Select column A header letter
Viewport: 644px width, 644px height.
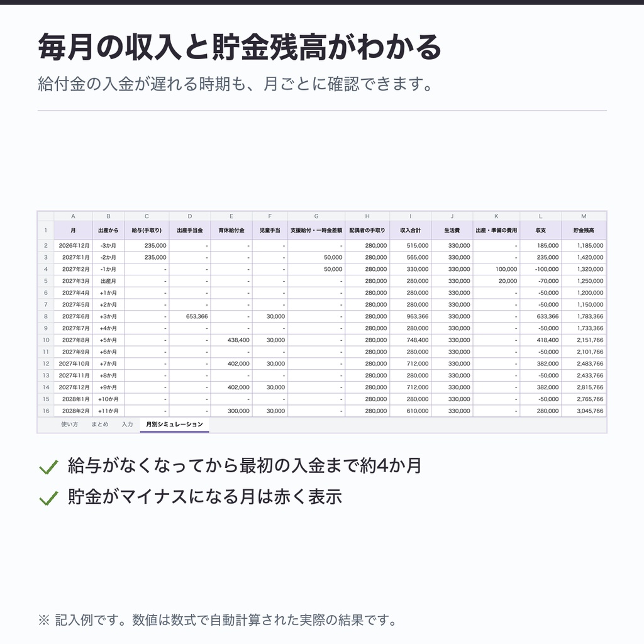coord(73,216)
